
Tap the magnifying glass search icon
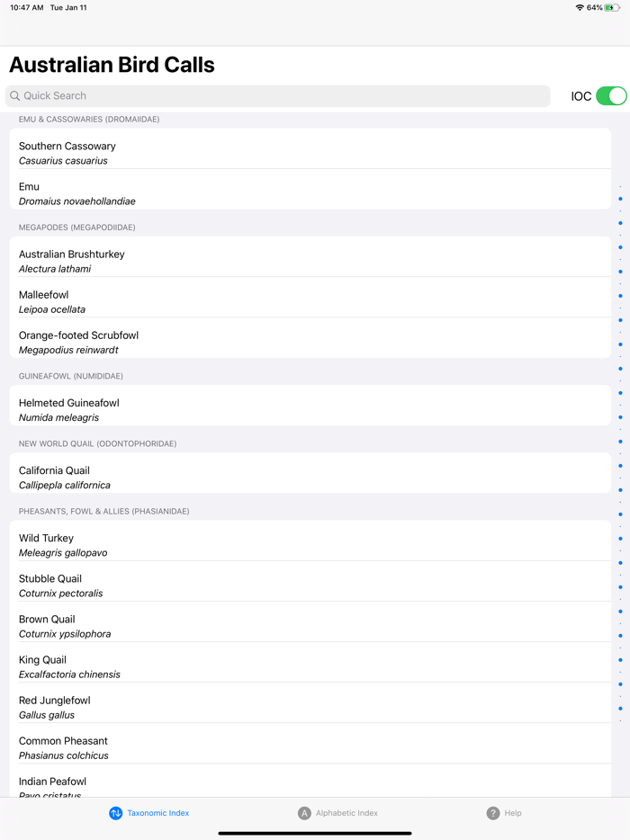pyautogui.click(x=15, y=96)
